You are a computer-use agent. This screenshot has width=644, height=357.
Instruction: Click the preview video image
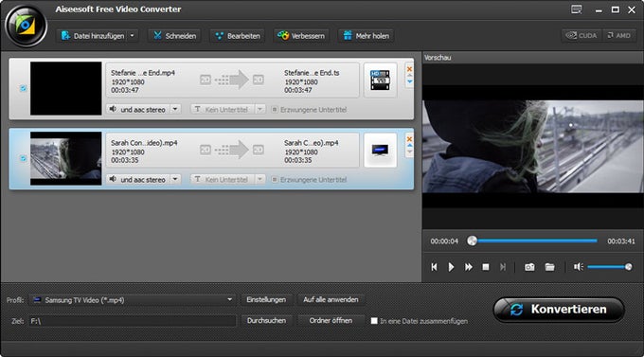click(532, 147)
